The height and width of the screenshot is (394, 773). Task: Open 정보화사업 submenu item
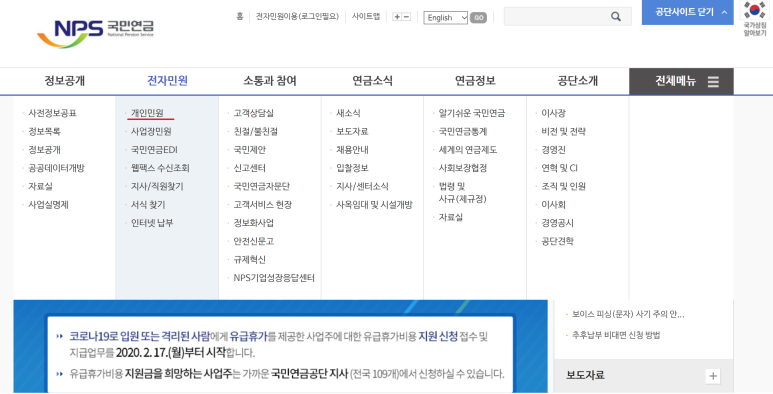pos(253,223)
